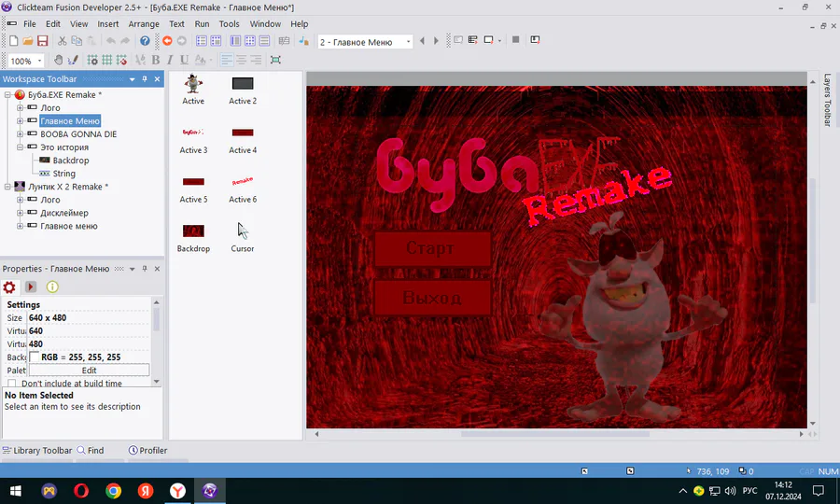Viewport: 840px width, 504px height.
Task: Open the Storyboard Editor
Action: click(x=202, y=41)
